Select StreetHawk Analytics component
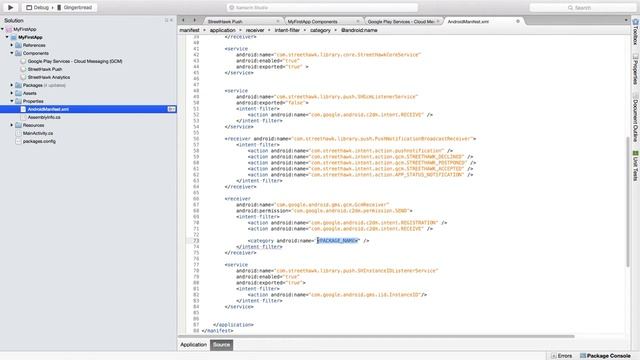Viewport: 640px width, 360px height. tap(49, 77)
